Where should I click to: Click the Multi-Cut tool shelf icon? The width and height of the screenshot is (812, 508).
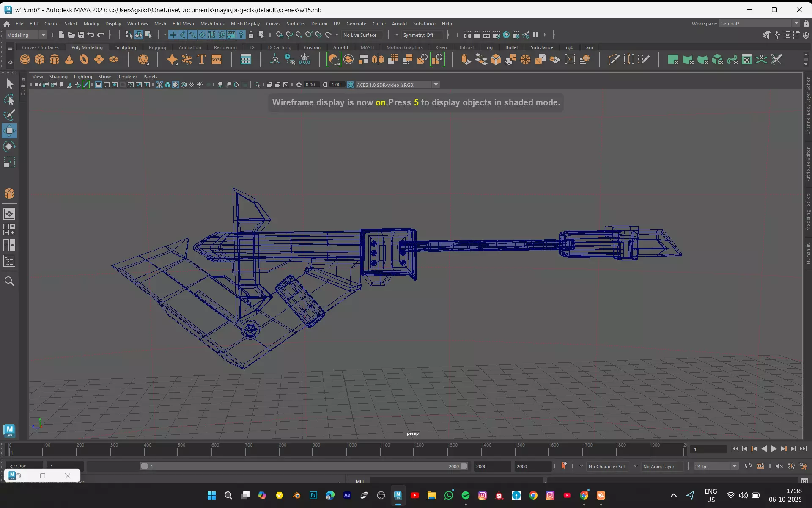(x=614, y=60)
